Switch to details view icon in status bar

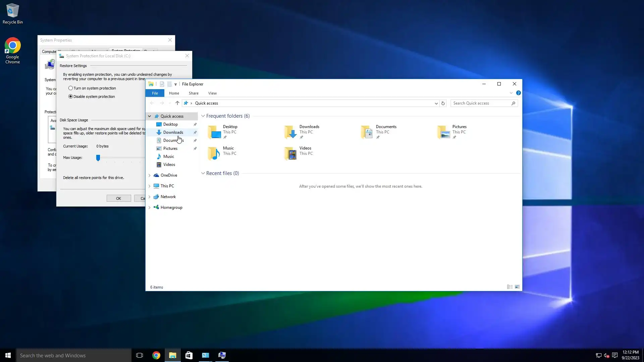(x=509, y=287)
